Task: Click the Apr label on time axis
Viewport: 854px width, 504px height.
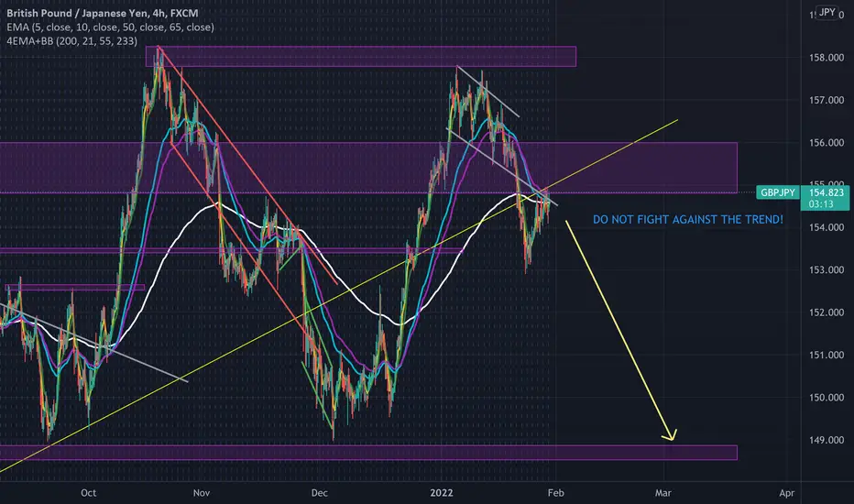Action: 786,493
